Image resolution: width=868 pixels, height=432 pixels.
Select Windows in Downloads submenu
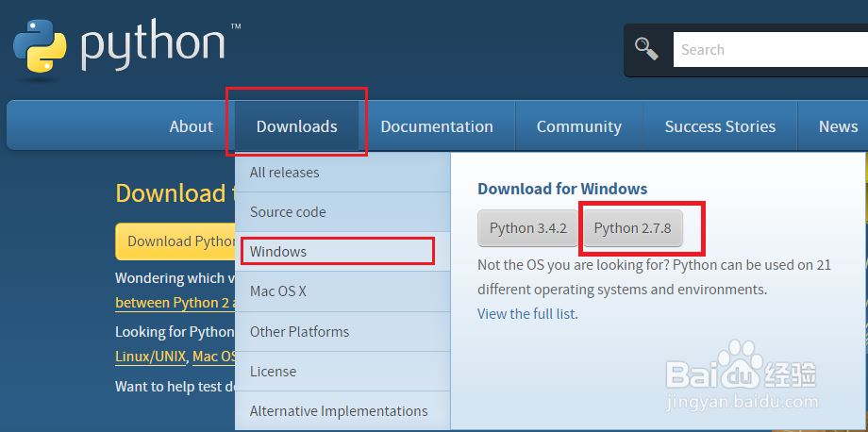tap(342, 252)
